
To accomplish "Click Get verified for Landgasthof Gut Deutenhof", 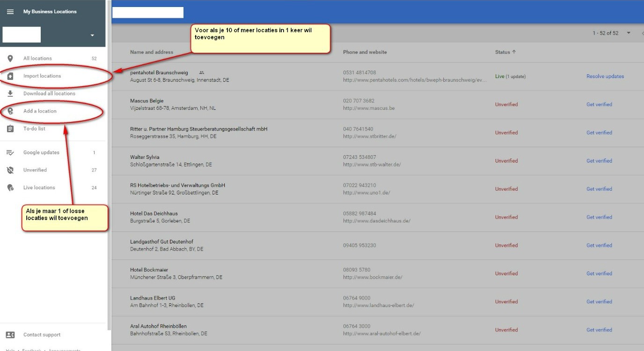I will [x=599, y=245].
